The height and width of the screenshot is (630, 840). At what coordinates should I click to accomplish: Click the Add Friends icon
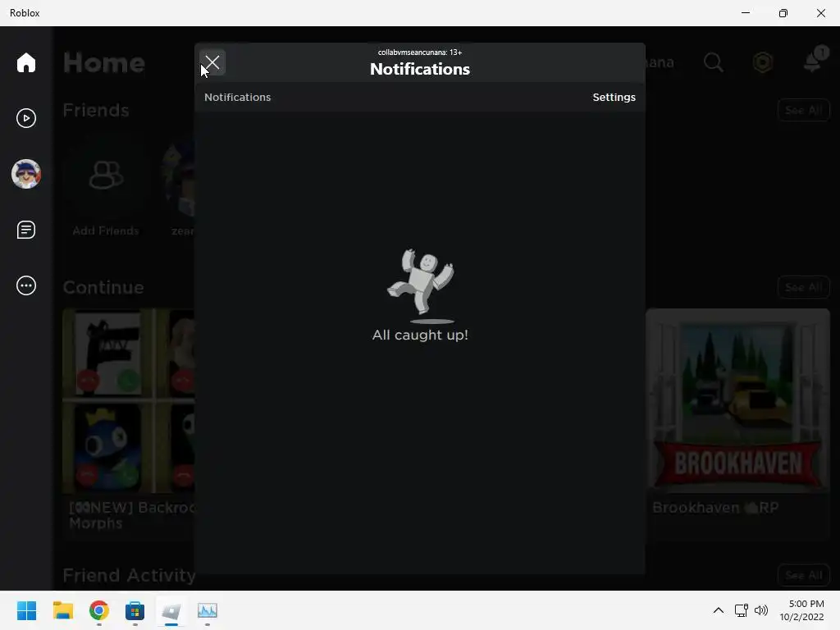[x=106, y=176]
